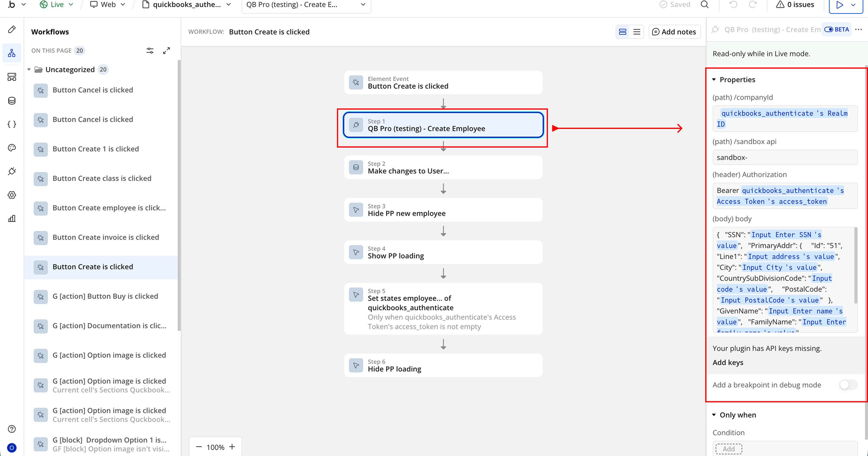Open the Live version dropdown

57,5
